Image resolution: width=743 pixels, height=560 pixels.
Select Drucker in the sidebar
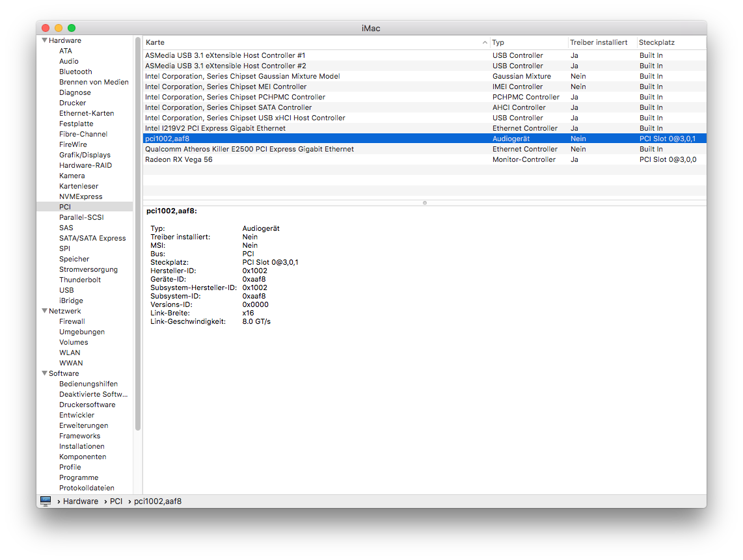(72, 103)
